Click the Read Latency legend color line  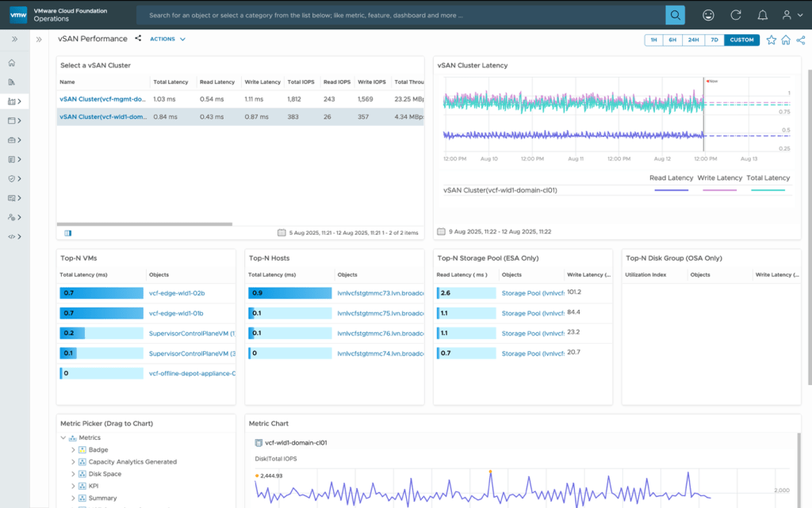pyautogui.click(x=671, y=190)
